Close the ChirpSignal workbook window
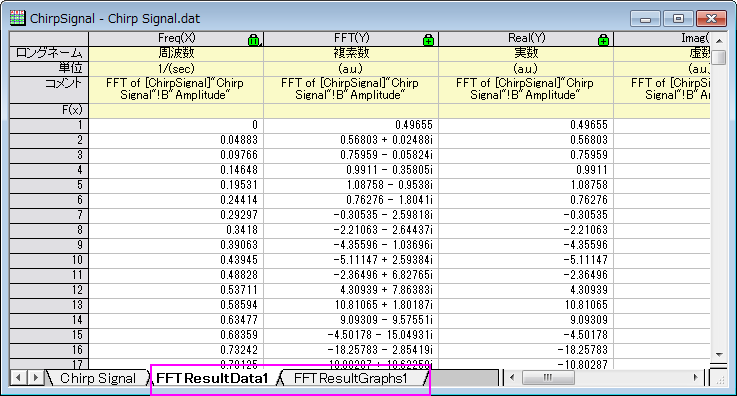The height and width of the screenshot is (396, 737). [711, 19]
